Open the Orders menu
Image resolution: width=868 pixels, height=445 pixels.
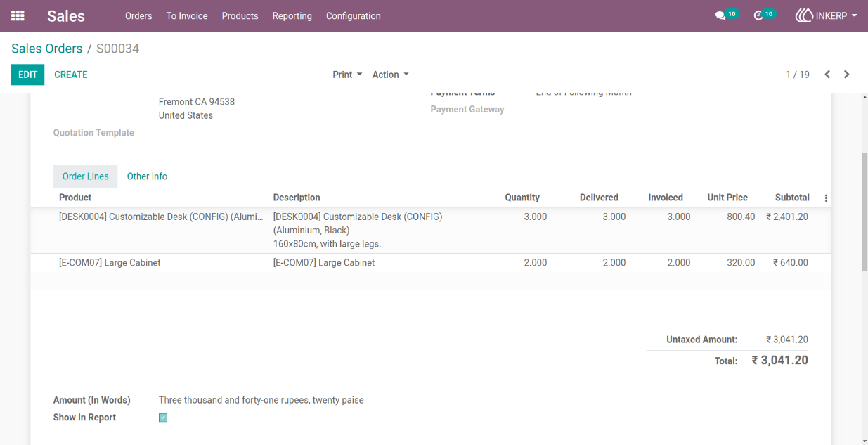point(138,15)
